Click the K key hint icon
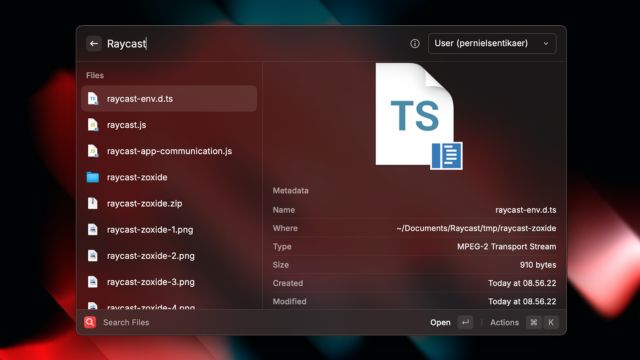 point(551,322)
